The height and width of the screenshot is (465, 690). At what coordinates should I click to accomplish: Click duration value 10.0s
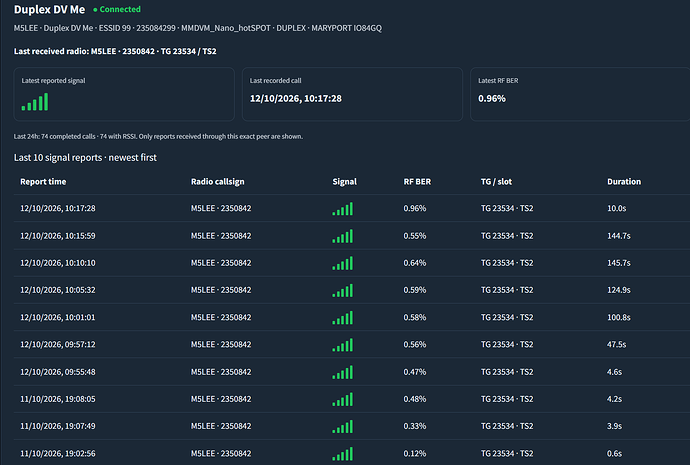click(617, 209)
